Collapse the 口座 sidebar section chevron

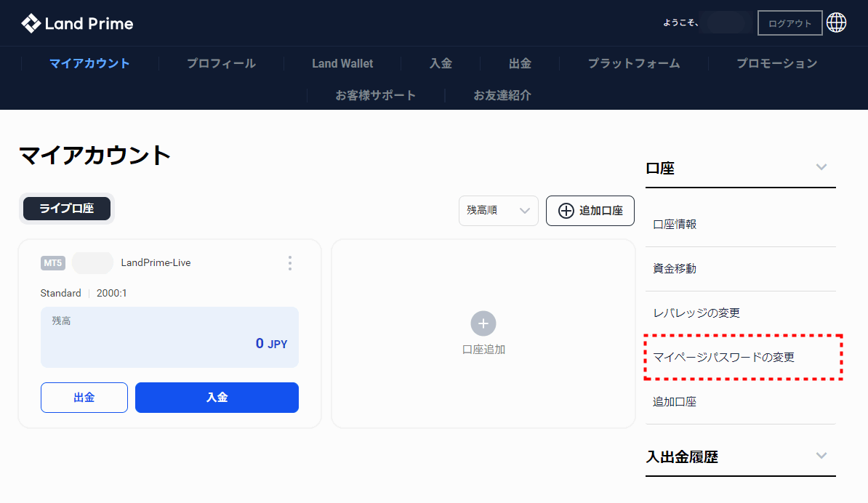coord(821,167)
